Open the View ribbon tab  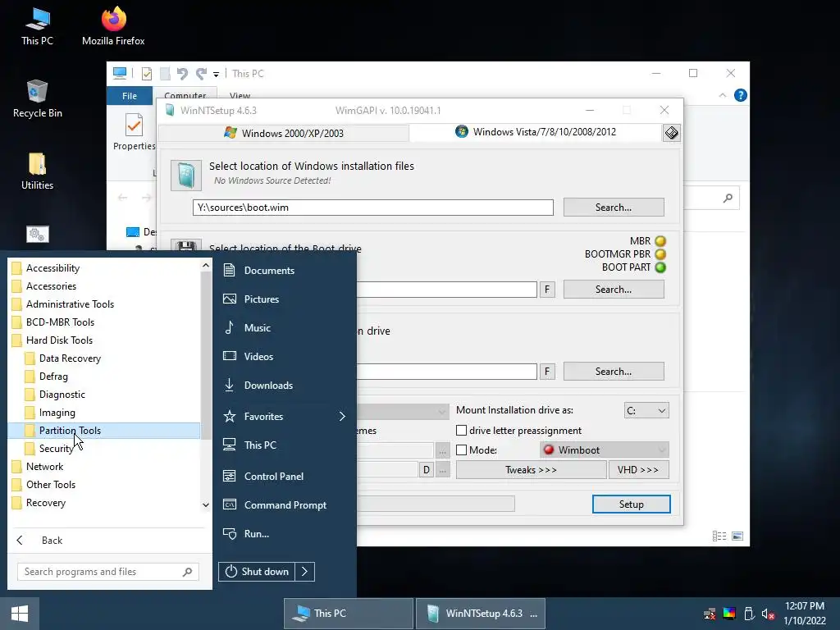[240, 95]
